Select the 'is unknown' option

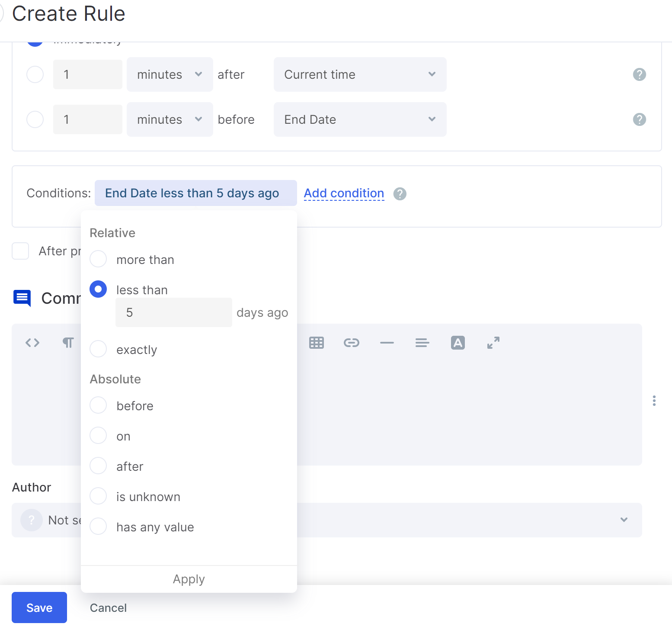click(x=98, y=496)
